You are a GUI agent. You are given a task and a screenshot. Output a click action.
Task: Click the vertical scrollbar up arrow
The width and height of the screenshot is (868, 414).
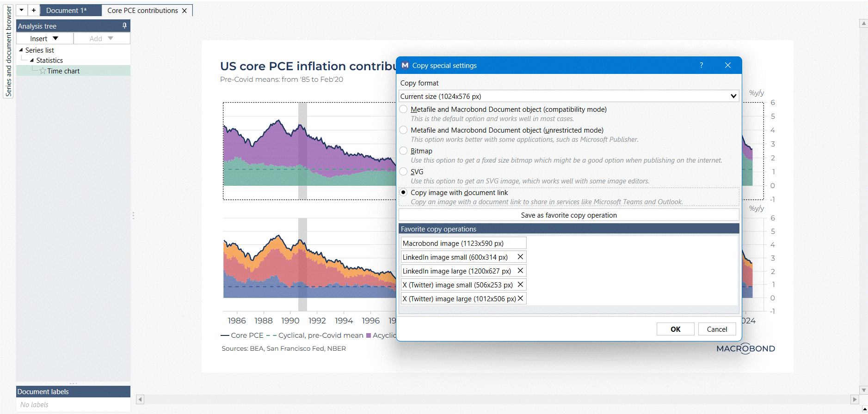pos(863,23)
